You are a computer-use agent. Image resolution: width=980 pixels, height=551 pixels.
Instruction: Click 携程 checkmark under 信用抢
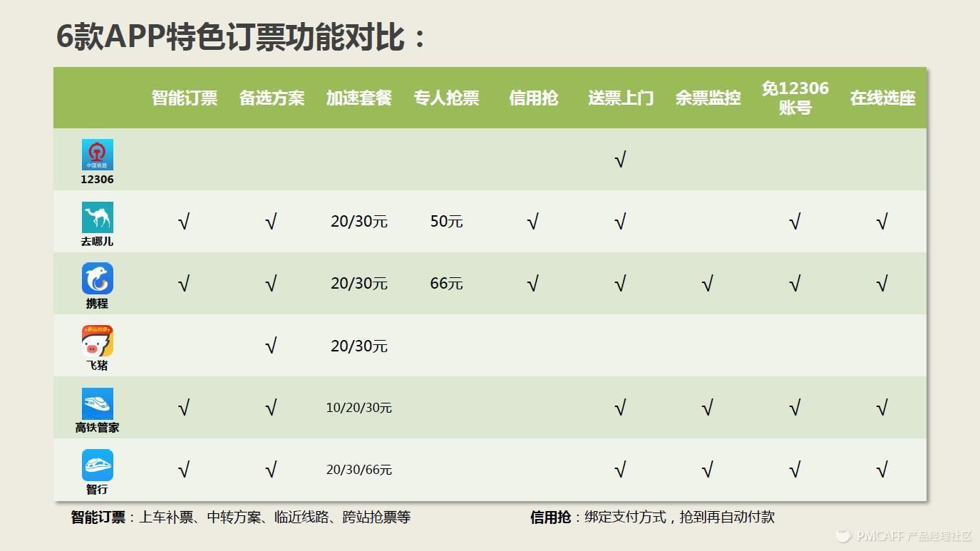pyautogui.click(x=532, y=284)
